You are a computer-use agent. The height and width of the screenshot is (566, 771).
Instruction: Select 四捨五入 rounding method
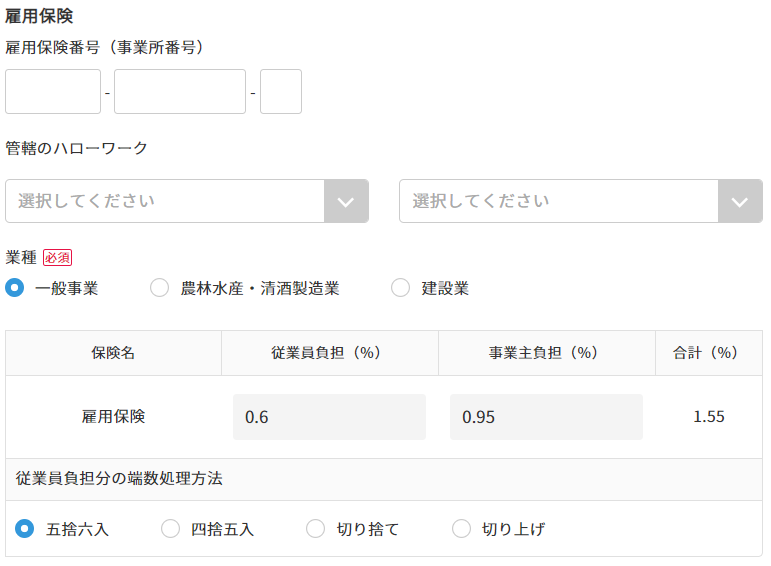click(171, 529)
